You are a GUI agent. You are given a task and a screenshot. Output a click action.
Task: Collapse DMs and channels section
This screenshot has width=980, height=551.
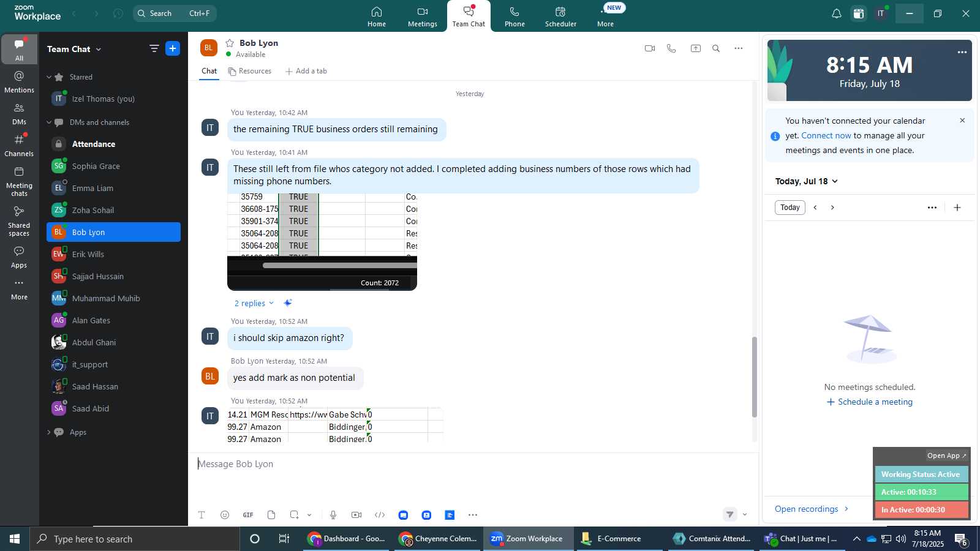[49, 122]
